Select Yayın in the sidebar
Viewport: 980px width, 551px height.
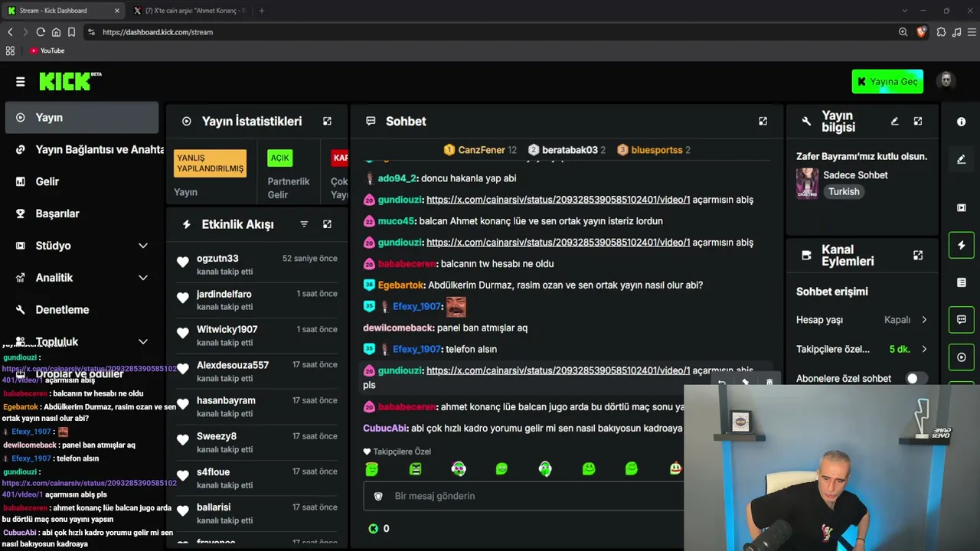click(82, 117)
